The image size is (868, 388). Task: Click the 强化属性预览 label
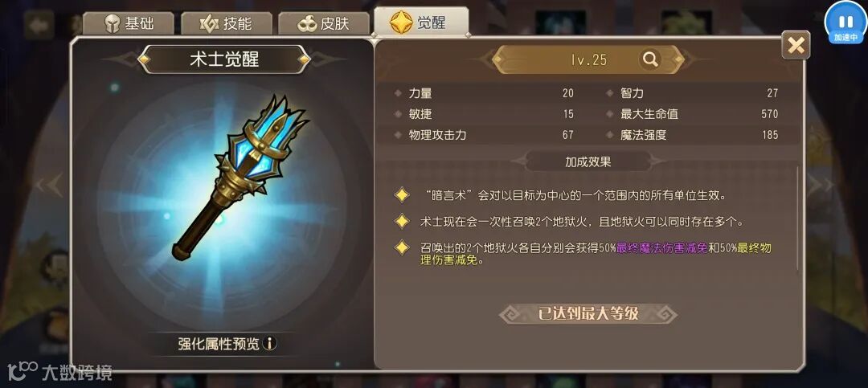point(219,344)
